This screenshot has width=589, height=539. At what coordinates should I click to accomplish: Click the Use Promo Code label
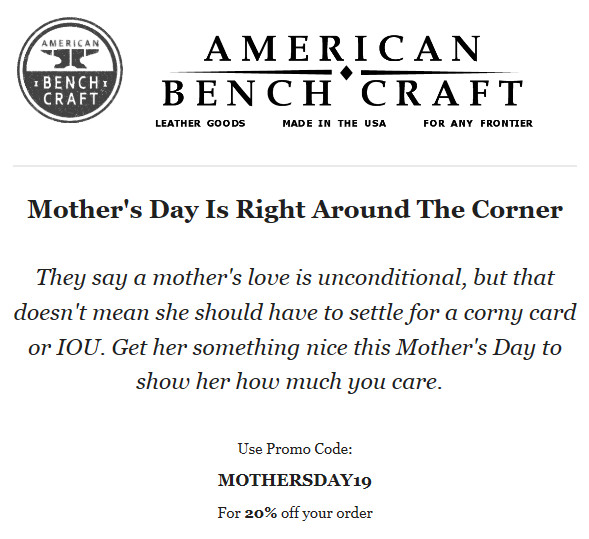[x=295, y=449]
